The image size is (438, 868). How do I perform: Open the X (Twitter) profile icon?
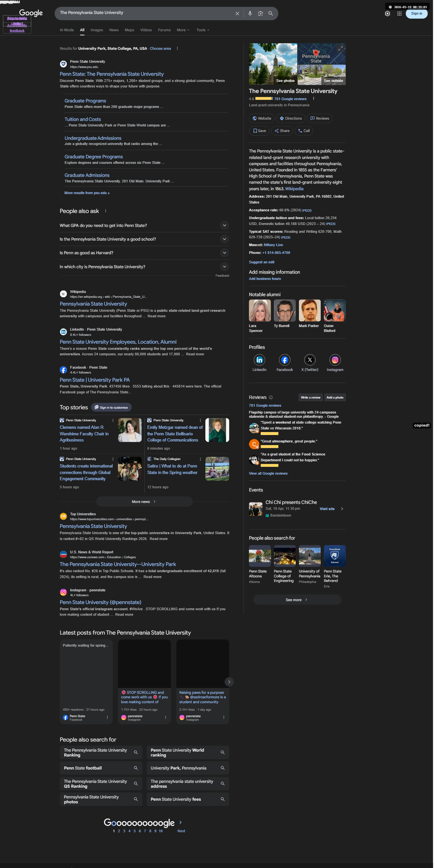pyautogui.click(x=310, y=360)
